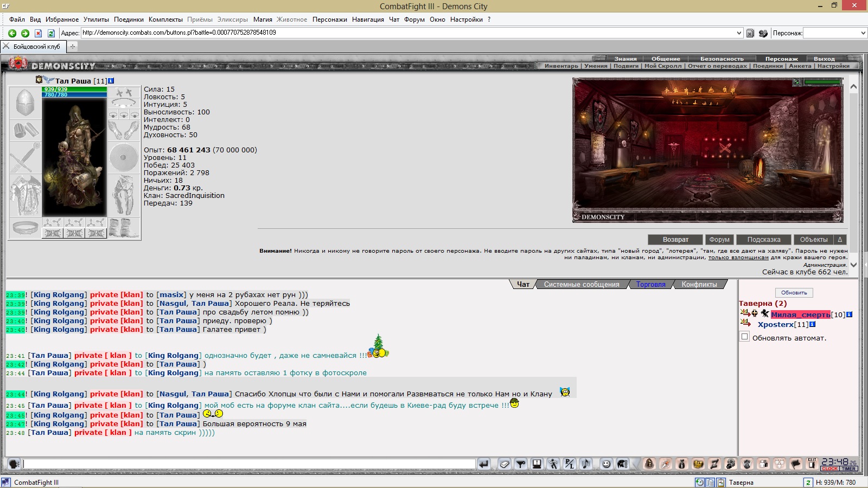
Task: Click the earrings equipment slot
Action: (x=124, y=92)
